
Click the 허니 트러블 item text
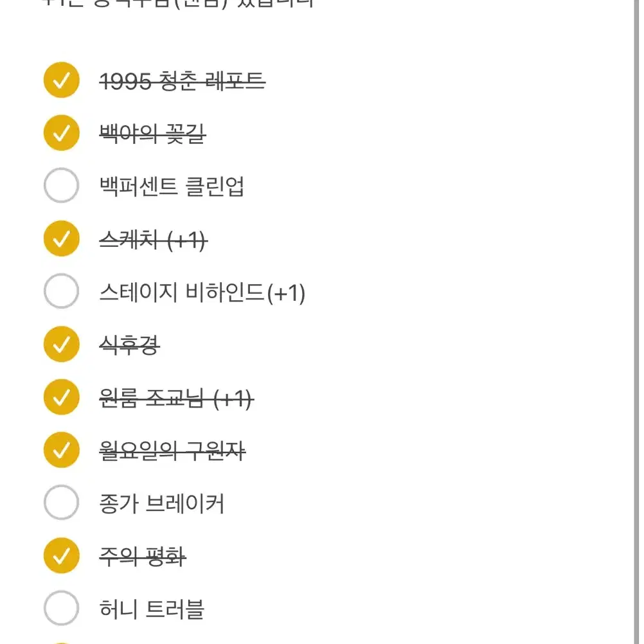152,609
